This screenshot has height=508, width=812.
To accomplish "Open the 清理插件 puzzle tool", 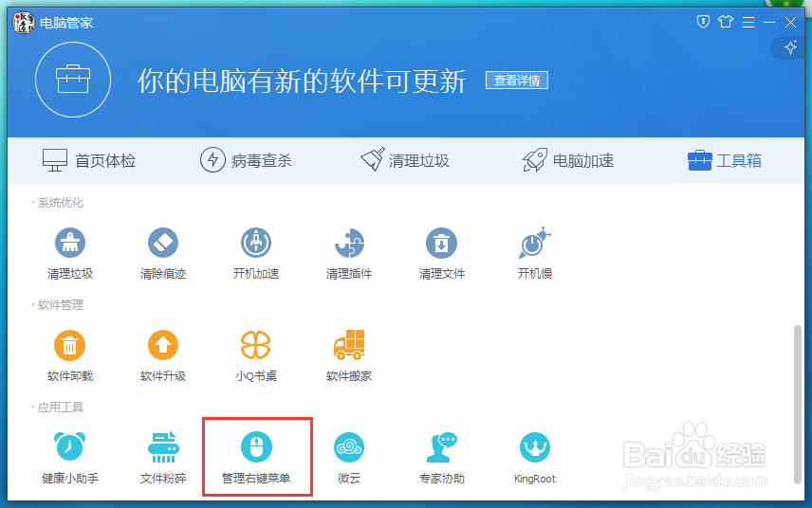I will coord(349,243).
